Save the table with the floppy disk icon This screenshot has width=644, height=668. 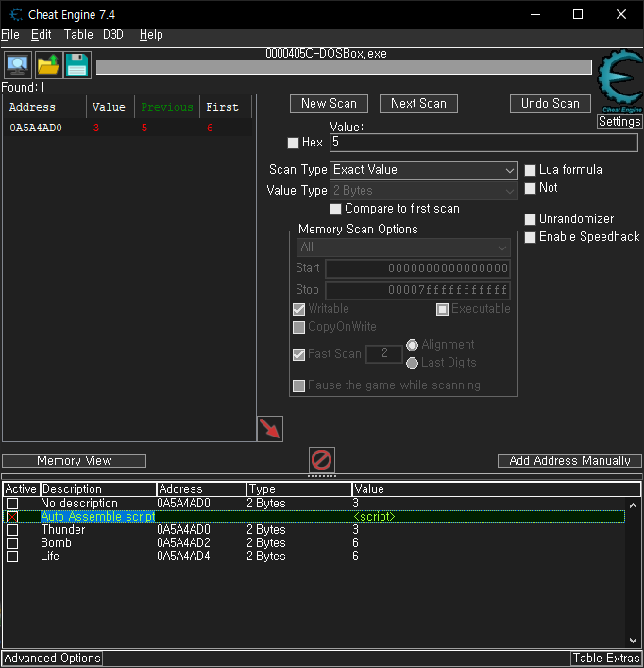[77, 65]
